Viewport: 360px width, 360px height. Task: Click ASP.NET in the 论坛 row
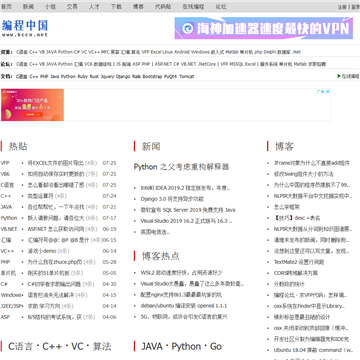[x=163, y=64]
